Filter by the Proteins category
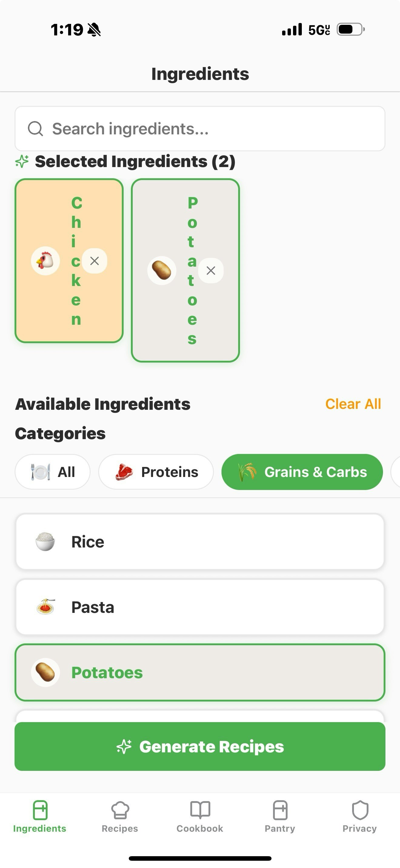400x868 pixels. tap(156, 472)
